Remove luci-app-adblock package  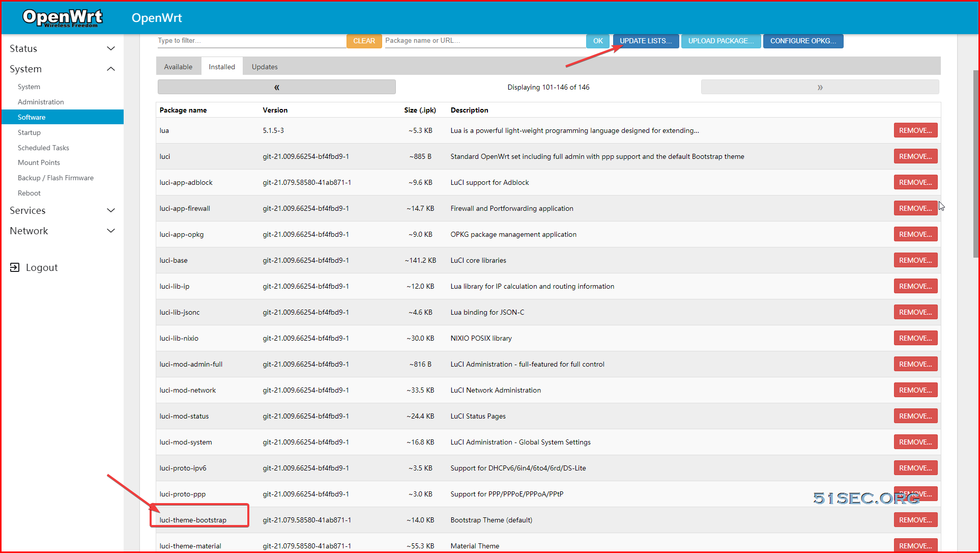point(915,182)
